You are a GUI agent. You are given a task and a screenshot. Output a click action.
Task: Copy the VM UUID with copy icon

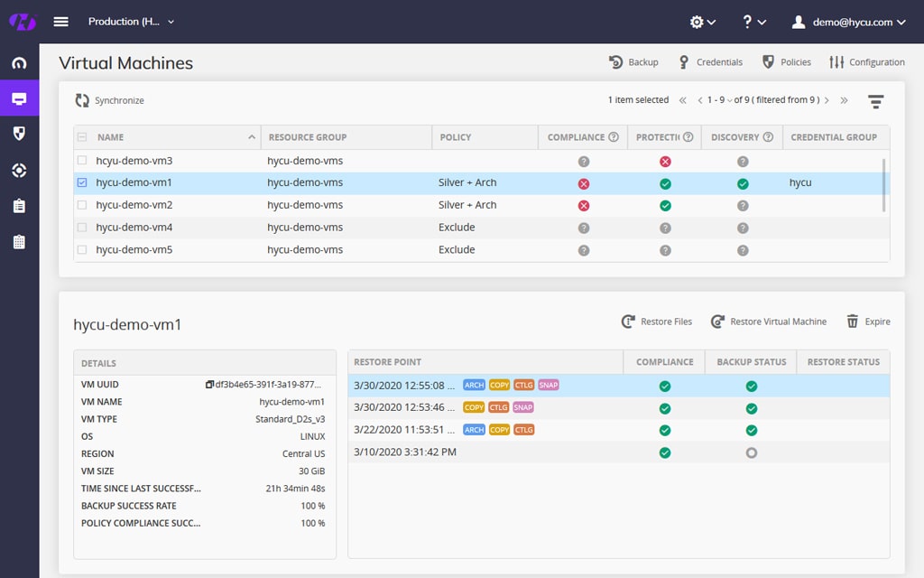click(x=209, y=385)
